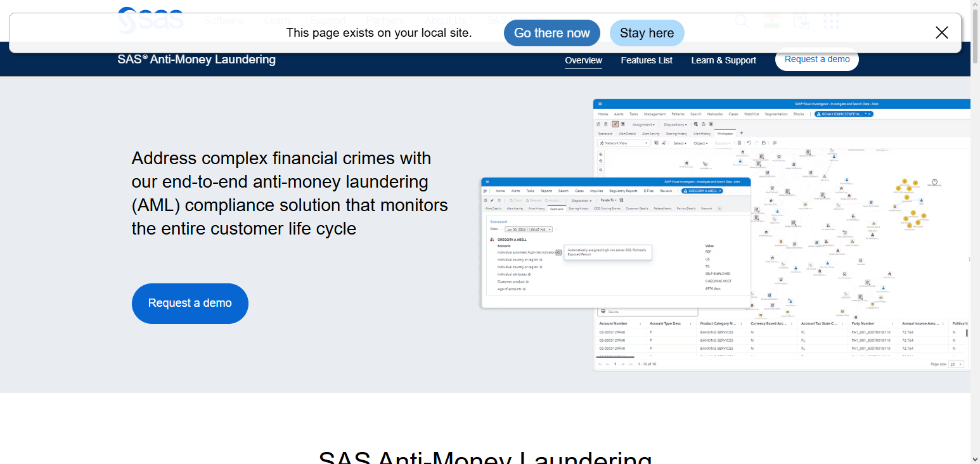Click the Go there now button

tap(551, 32)
